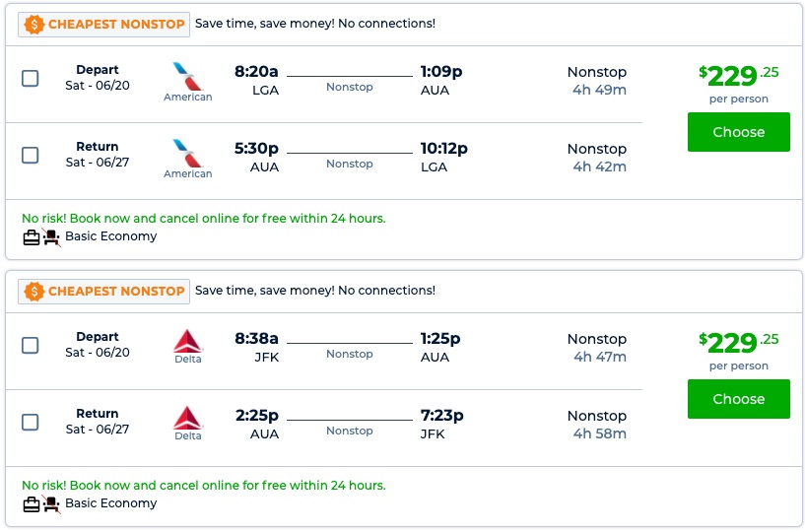Click the dollar badge icon on the American flight card
This screenshot has height=532, width=805.
click(34, 24)
